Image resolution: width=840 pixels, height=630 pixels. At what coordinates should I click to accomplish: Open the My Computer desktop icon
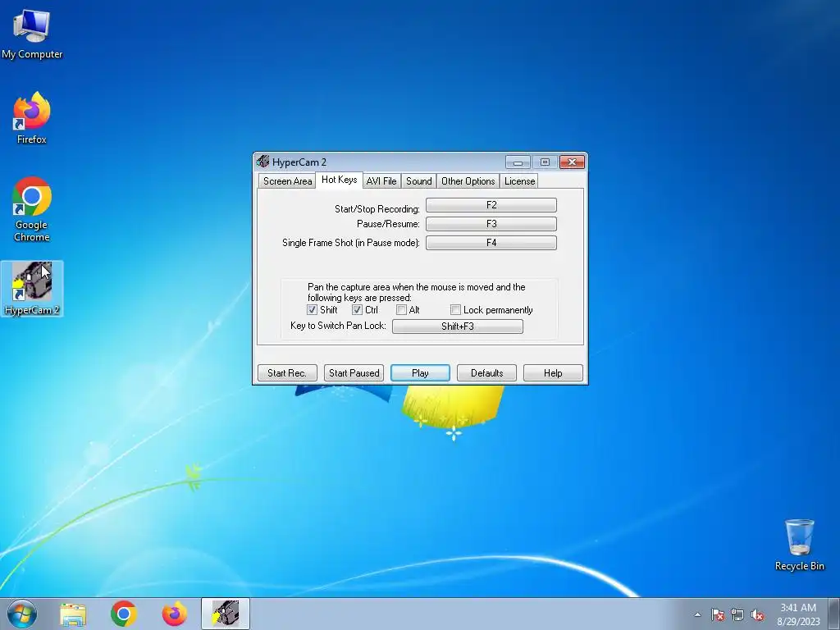point(32,33)
